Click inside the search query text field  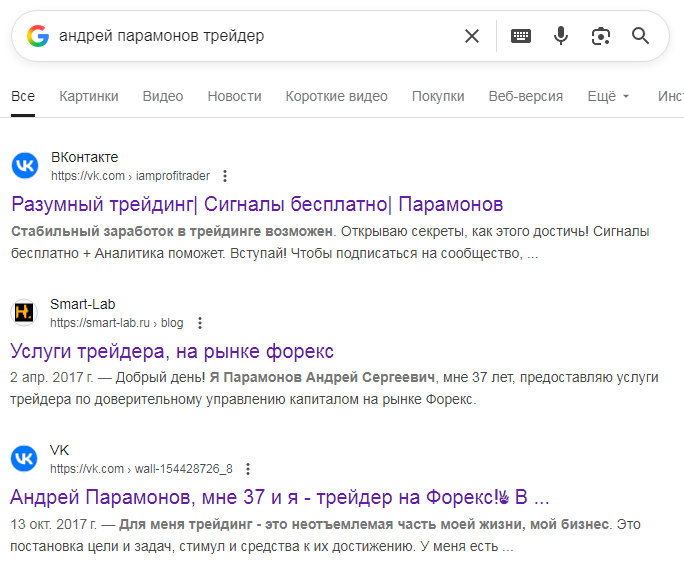tap(250, 36)
